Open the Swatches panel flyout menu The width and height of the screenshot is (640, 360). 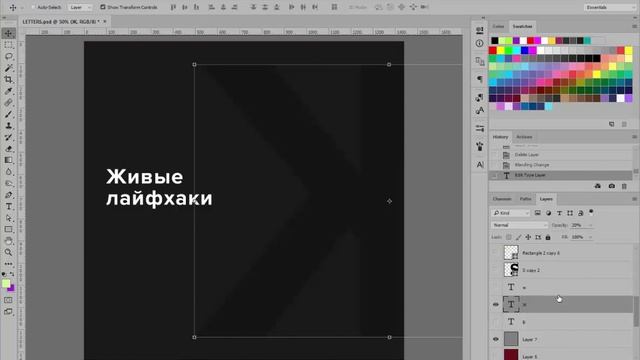[634, 26]
